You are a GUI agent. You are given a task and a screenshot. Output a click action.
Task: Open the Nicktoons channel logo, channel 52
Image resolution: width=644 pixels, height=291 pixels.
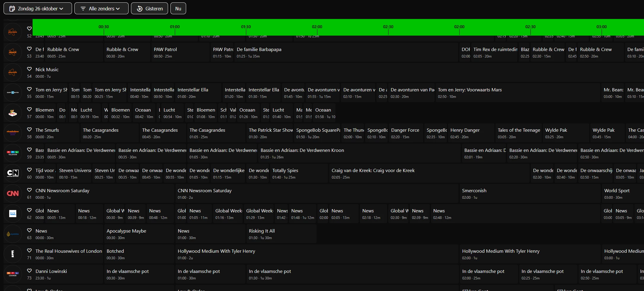[x=13, y=32]
